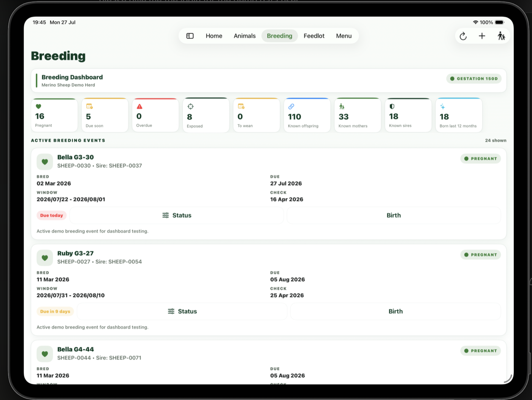
Task: Record Birth for Bella G3-30
Action: click(x=394, y=215)
